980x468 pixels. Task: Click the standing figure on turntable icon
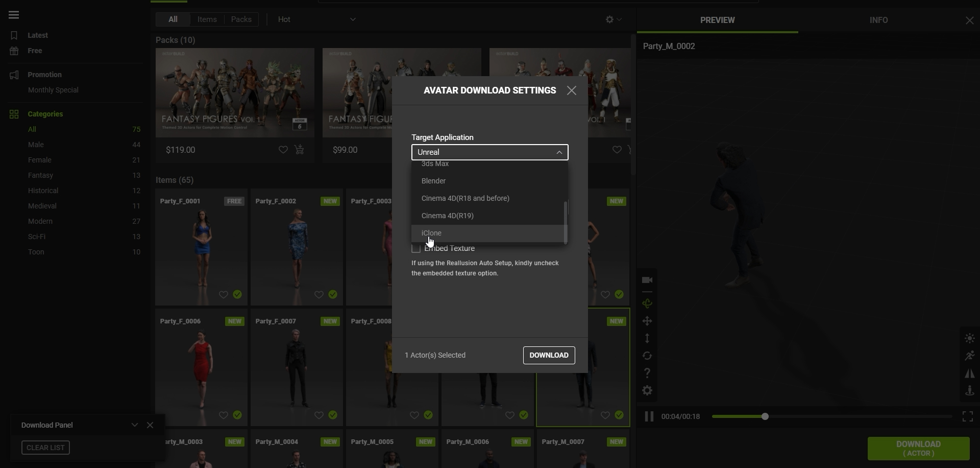(970, 391)
